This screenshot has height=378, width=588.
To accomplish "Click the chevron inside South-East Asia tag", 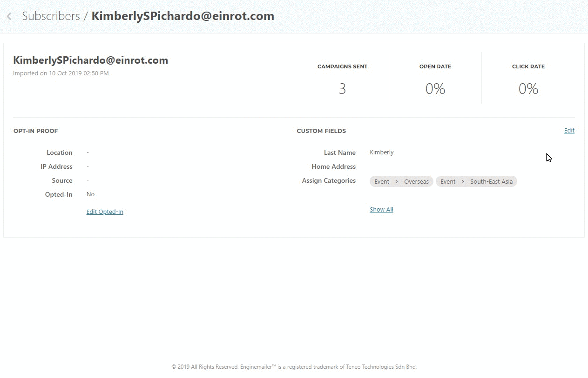I will (463, 182).
